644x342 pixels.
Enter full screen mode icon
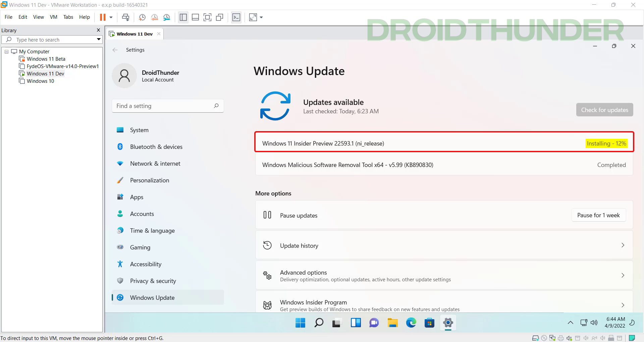[208, 17]
